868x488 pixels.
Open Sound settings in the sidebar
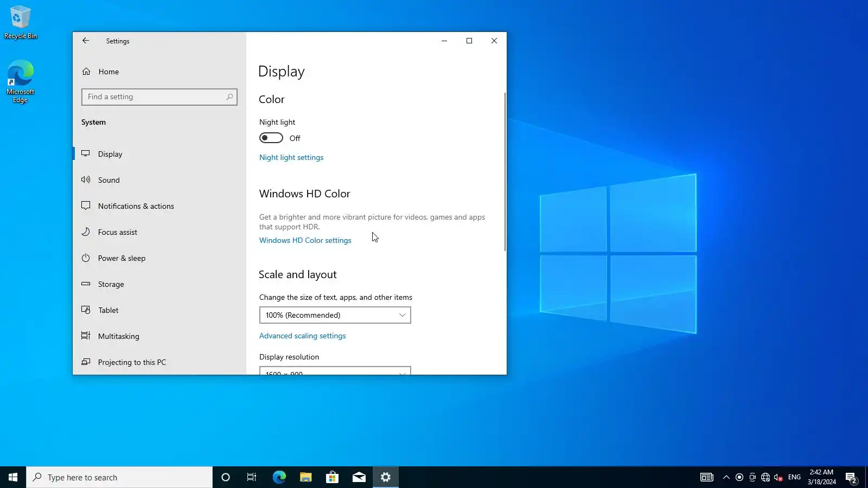(x=159, y=180)
